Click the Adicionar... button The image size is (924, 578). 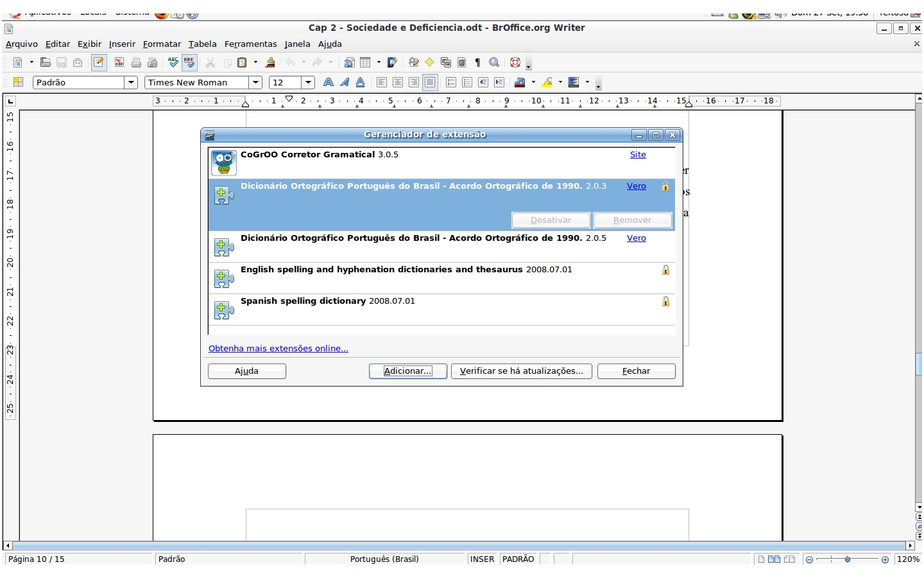click(x=408, y=371)
